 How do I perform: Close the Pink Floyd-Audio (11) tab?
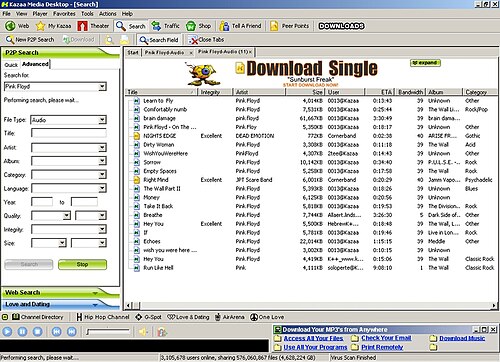251,52
